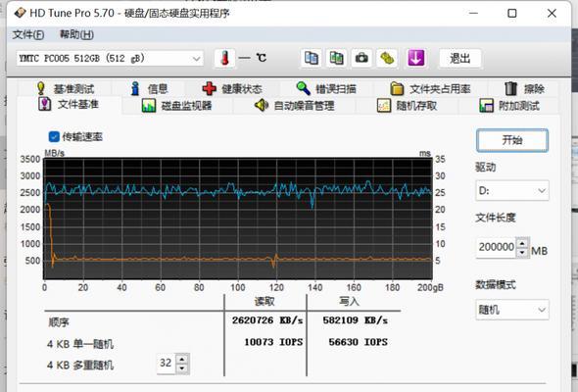578x392 pixels.
Task: Click the 顺序 row label
Action: pyautogui.click(x=59, y=322)
